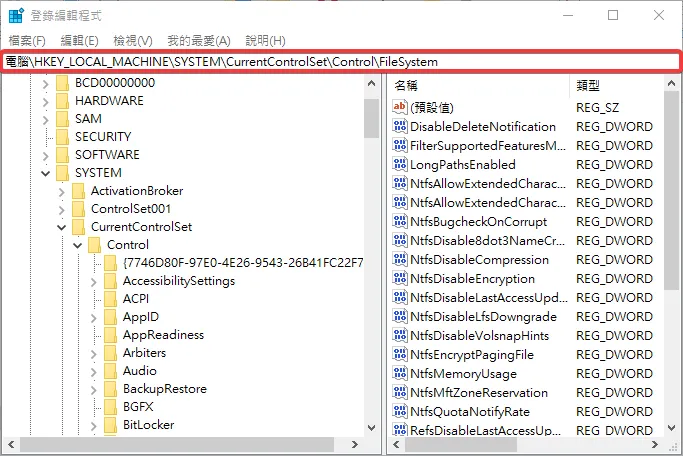Select the RefsDisableLastAccessUp... value name
Screen dimensions: 683x456
pos(485,430)
